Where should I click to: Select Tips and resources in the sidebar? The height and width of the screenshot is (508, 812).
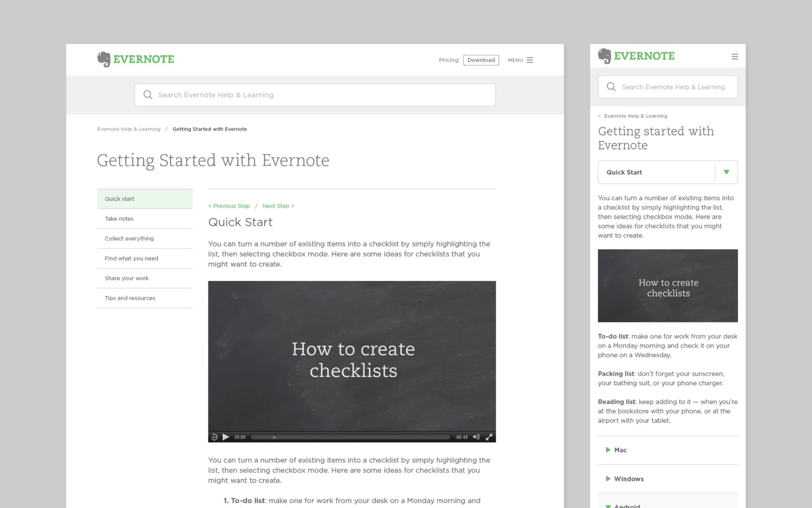coord(145,298)
